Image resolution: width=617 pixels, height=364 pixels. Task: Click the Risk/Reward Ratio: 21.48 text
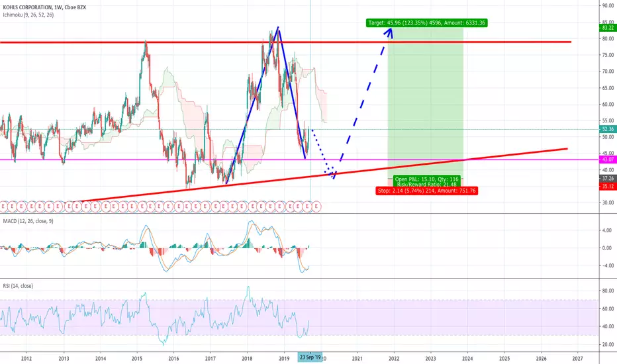[426, 184]
